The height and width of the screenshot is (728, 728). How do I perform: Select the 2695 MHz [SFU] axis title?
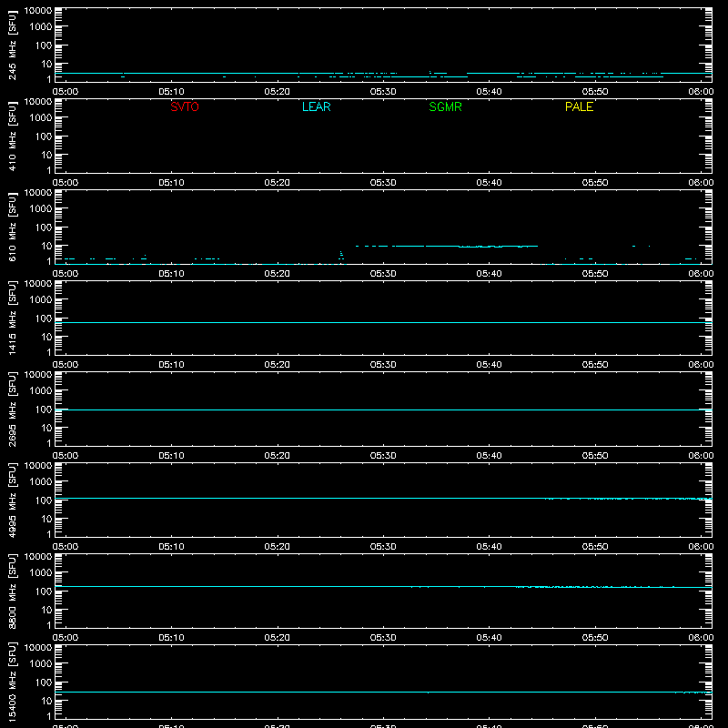click(x=13, y=409)
